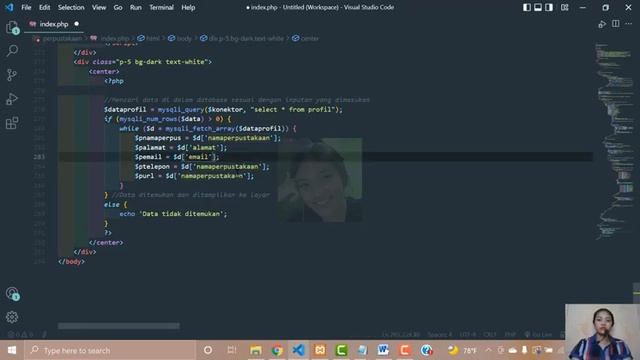Click closing </body> tag

[x=71, y=262]
